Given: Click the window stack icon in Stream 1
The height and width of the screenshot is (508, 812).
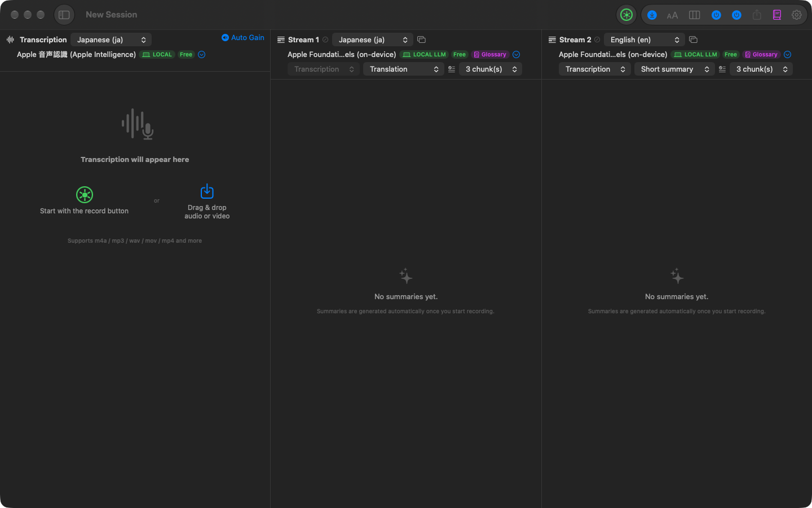Looking at the screenshot, I should [x=421, y=40].
